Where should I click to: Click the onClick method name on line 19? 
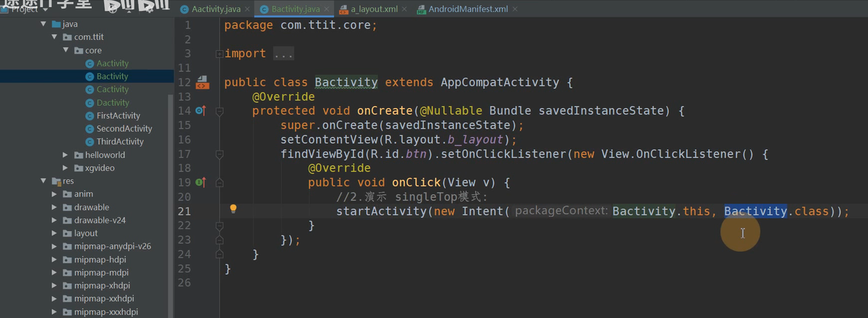click(x=416, y=182)
